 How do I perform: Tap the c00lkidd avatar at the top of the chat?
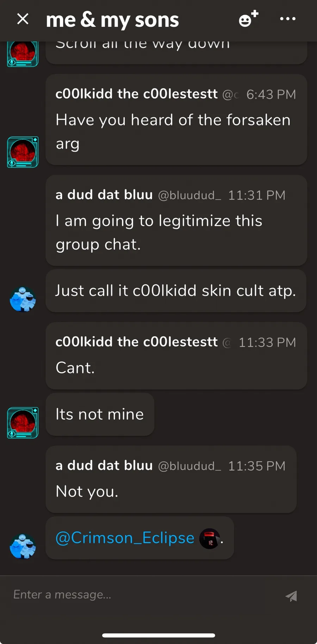click(x=23, y=54)
